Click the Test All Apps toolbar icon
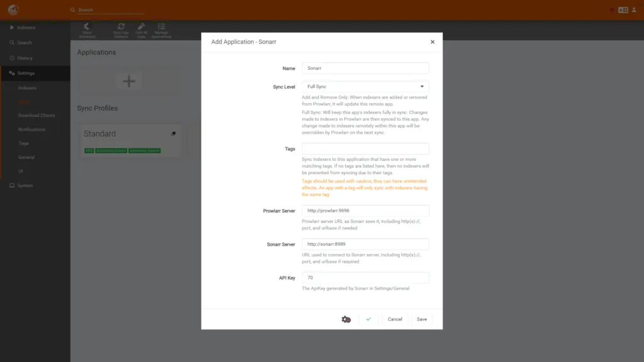This screenshot has width=644, height=362. point(141,30)
